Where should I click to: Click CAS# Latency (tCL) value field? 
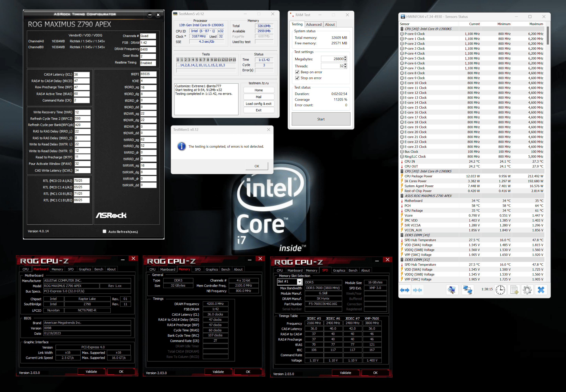tap(82, 74)
